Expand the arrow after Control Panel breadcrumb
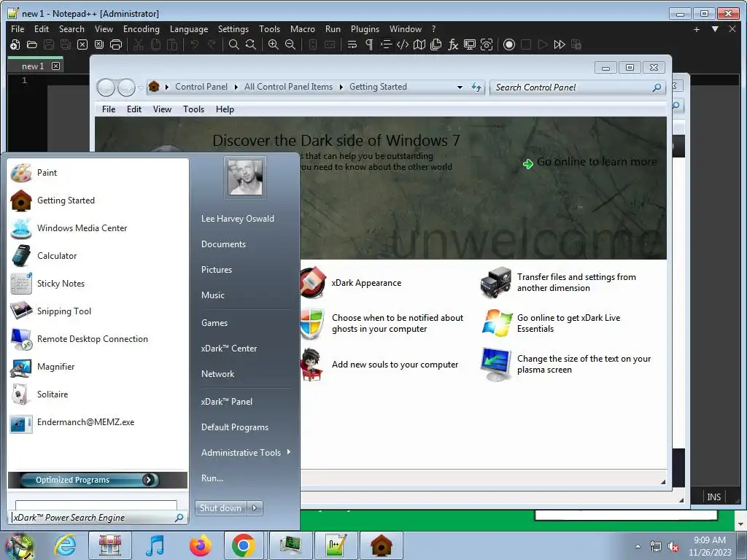 (236, 87)
